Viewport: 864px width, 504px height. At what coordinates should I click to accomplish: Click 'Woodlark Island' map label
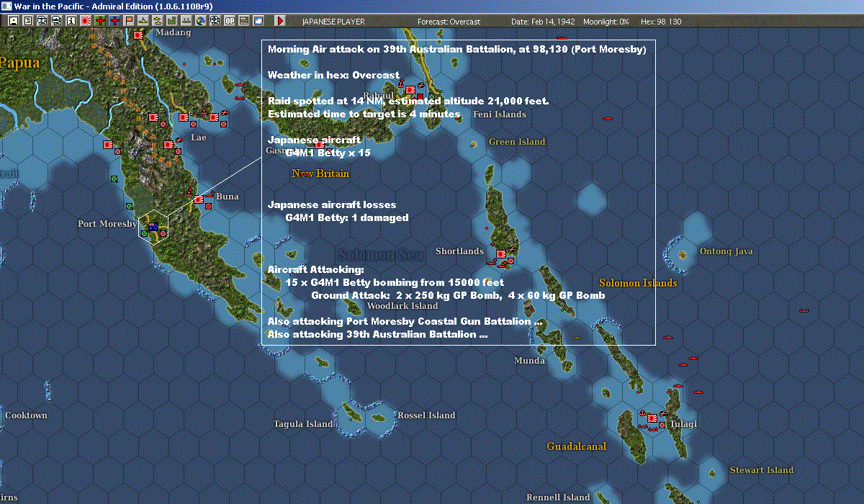(402, 306)
